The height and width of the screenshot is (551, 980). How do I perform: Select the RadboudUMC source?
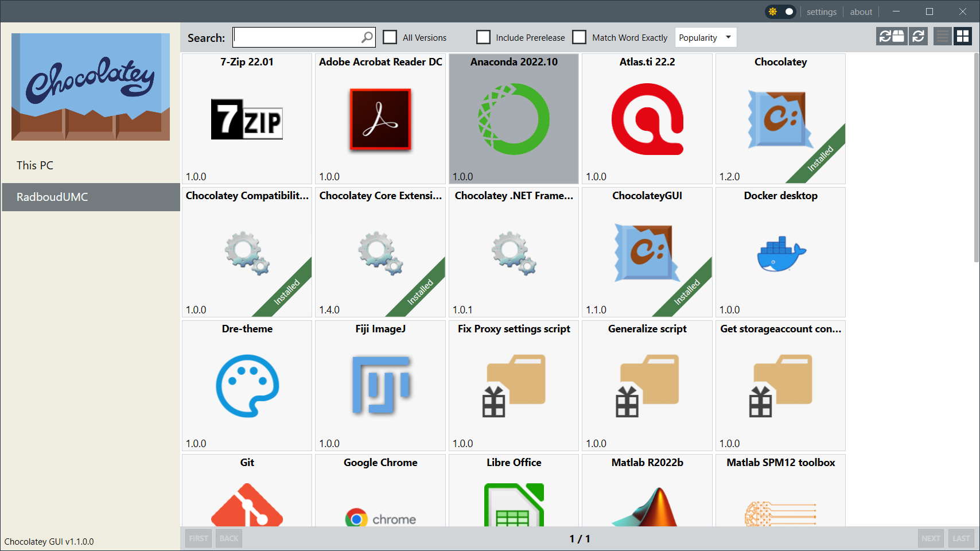(91, 197)
